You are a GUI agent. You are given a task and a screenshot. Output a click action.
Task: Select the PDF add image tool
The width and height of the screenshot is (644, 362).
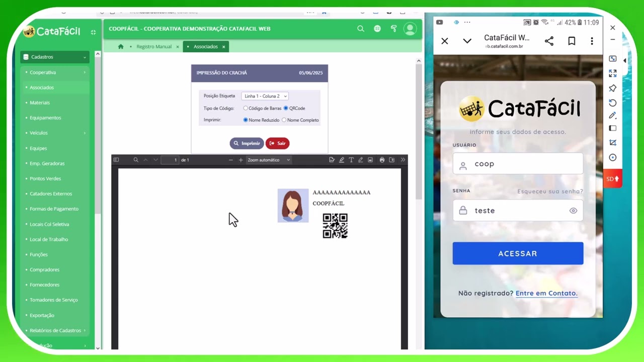(x=370, y=160)
